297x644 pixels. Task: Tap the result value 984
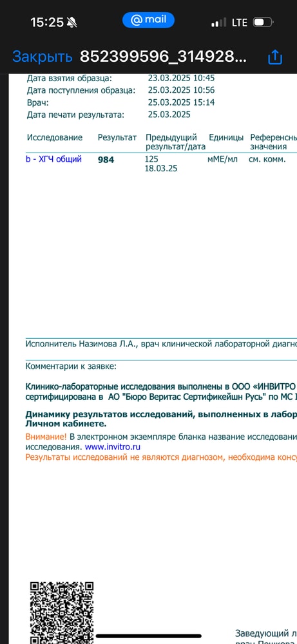pos(106,160)
